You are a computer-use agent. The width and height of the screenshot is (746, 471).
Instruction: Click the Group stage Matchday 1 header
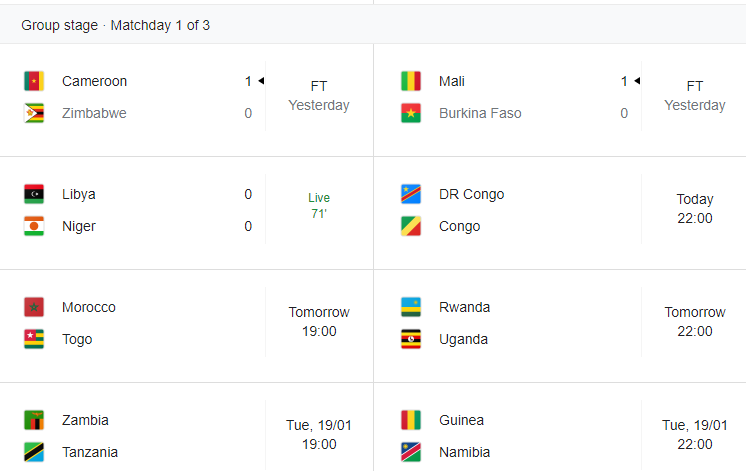pos(115,25)
